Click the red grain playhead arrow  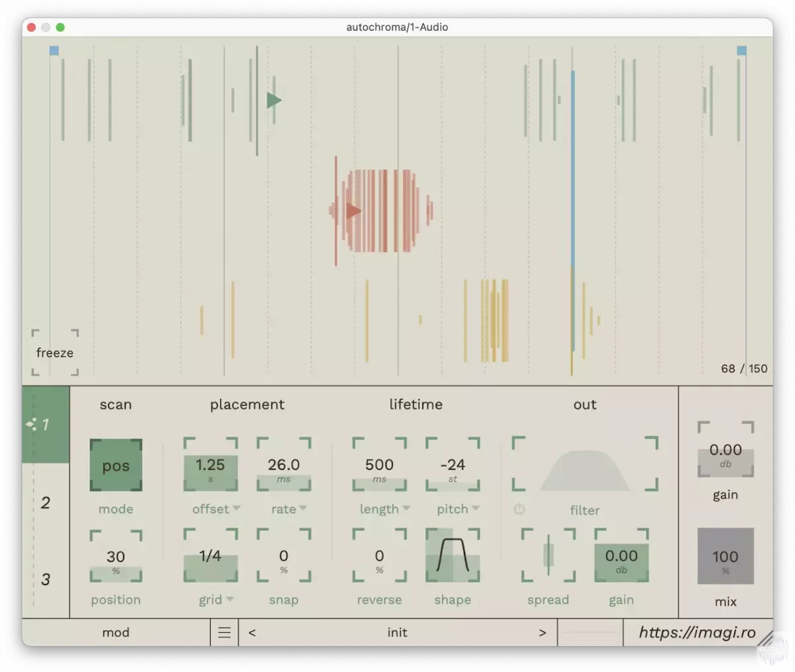coord(354,211)
